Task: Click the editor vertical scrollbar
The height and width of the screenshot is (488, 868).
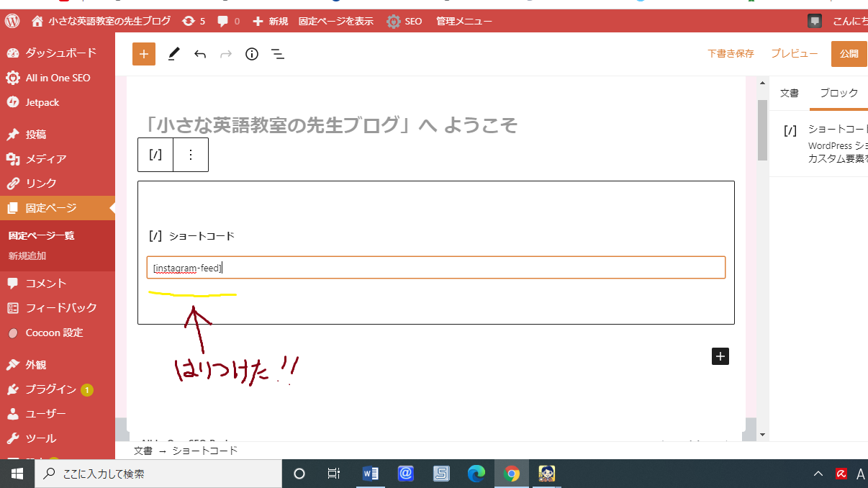Action: pyautogui.click(x=762, y=131)
